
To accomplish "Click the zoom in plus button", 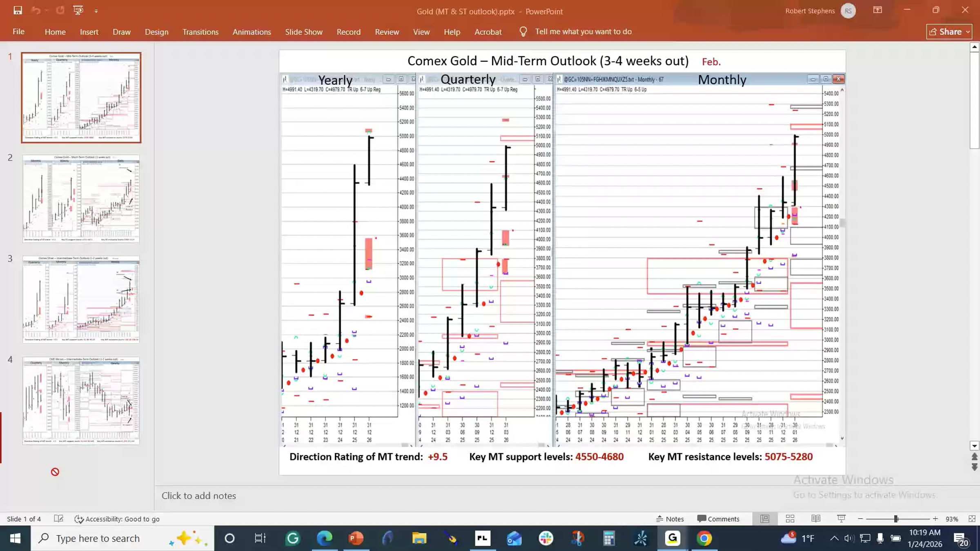I will (935, 519).
